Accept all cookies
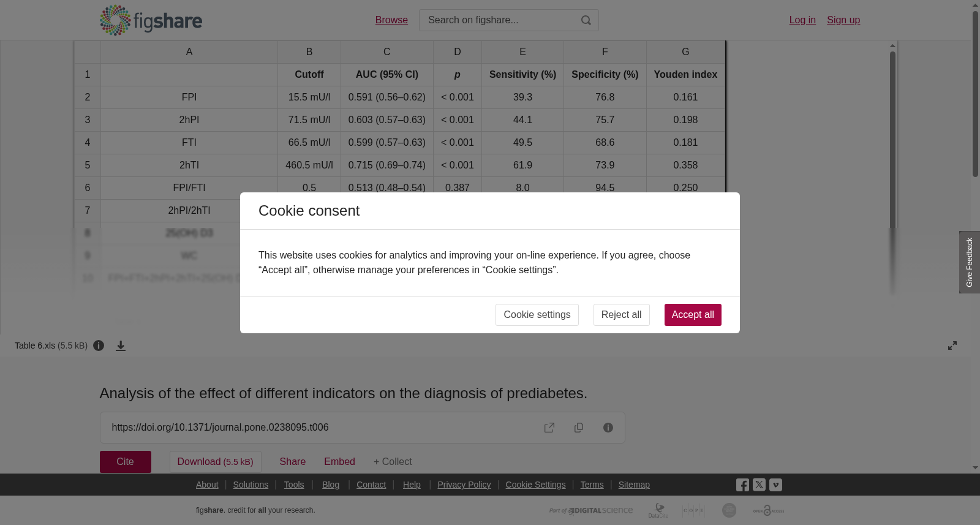 [693, 315]
